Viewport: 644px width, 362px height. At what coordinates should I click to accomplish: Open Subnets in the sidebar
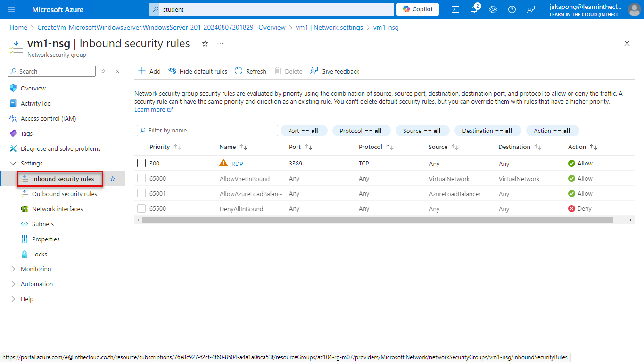42,224
